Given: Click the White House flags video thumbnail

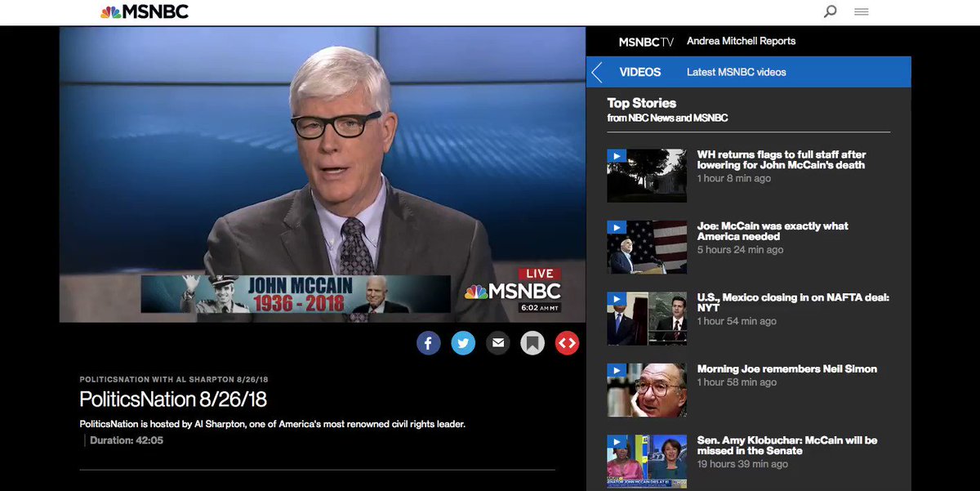Looking at the screenshot, I should pos(647,176).
